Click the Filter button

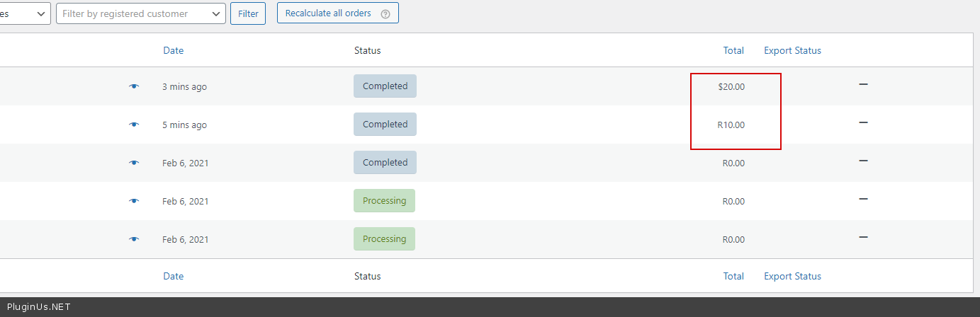(x=248, y=13)
